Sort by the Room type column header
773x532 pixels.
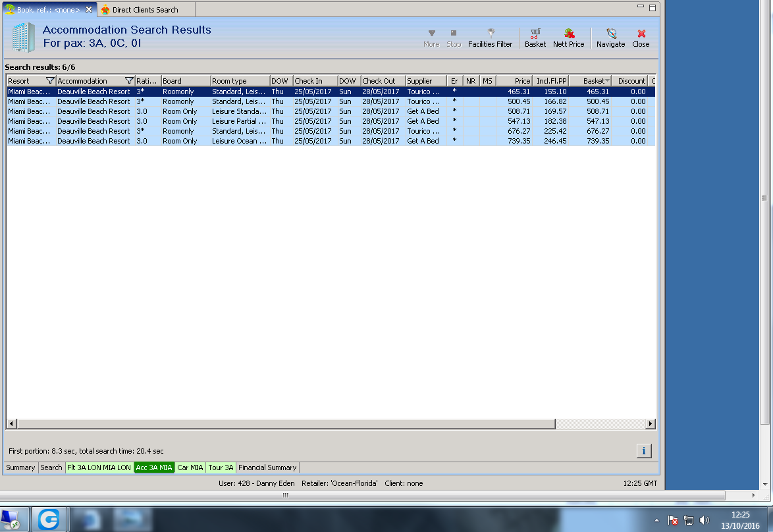click(240, 81)
